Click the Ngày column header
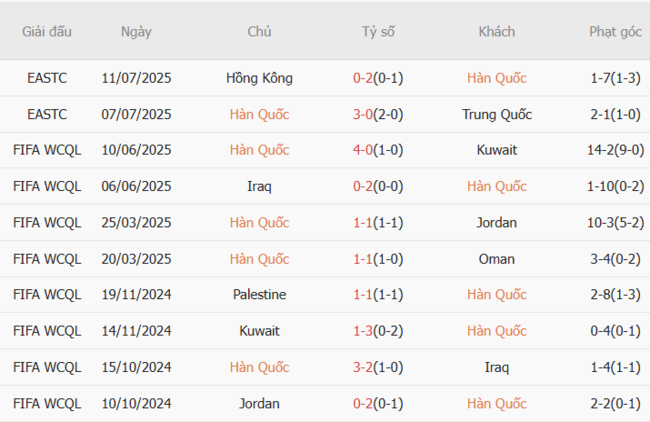The width and height of the screenshot is (650, 422). tap(136, 32)
